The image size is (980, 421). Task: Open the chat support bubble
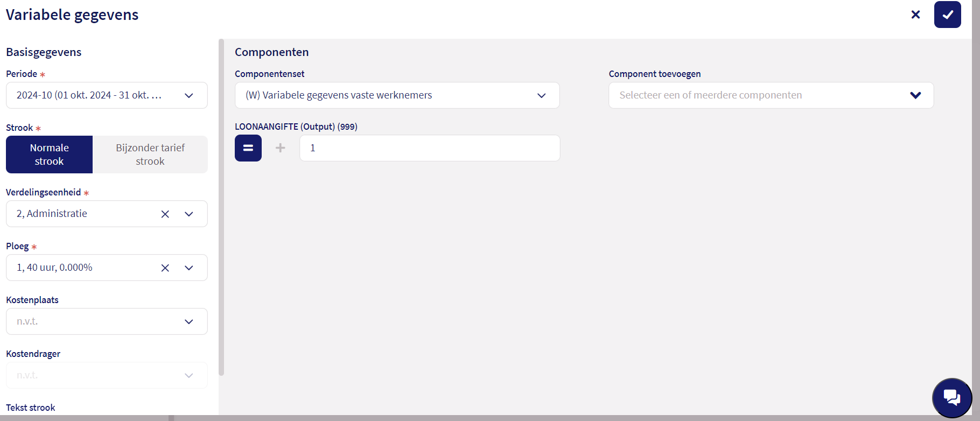point(951,398)
